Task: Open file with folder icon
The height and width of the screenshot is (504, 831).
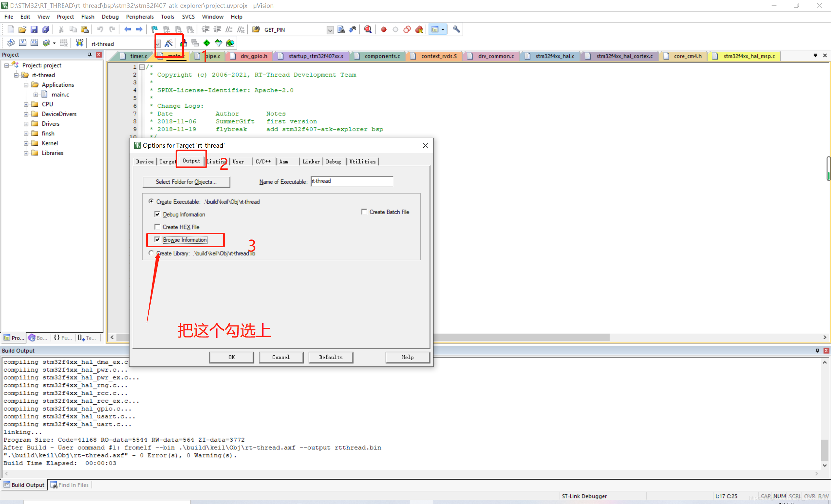Action: click(x=22, y=29)
